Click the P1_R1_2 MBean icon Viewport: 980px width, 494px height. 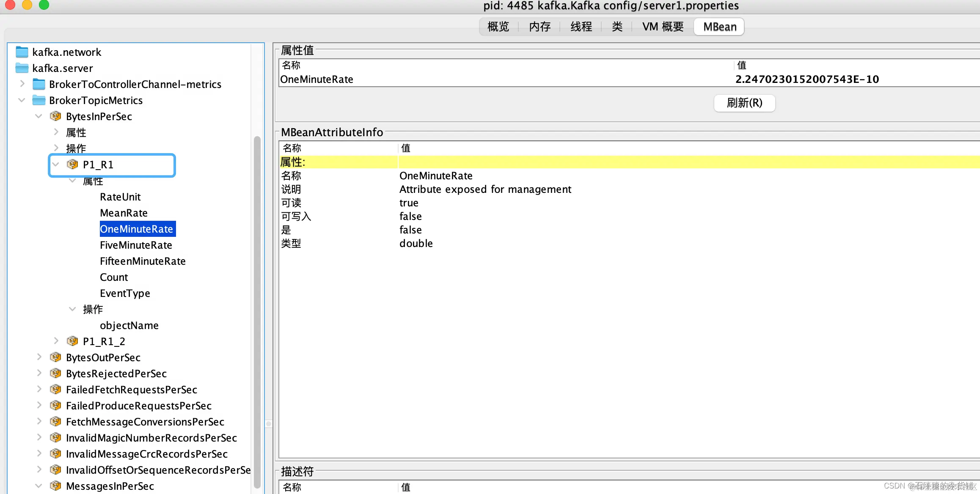(x=72, y=341)
